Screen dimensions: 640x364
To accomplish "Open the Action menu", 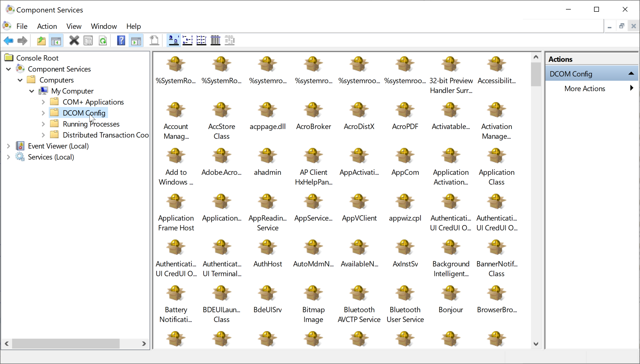I will tap(47, 26).
